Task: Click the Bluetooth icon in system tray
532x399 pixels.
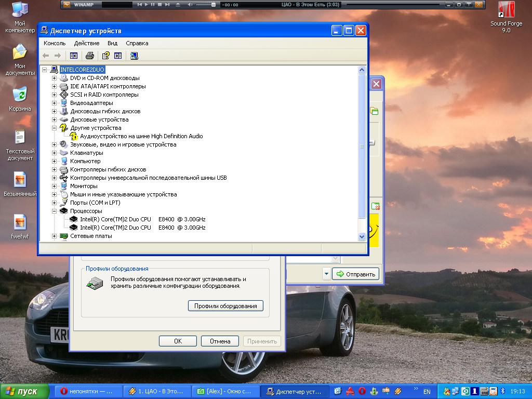Action: click(502, 391)
